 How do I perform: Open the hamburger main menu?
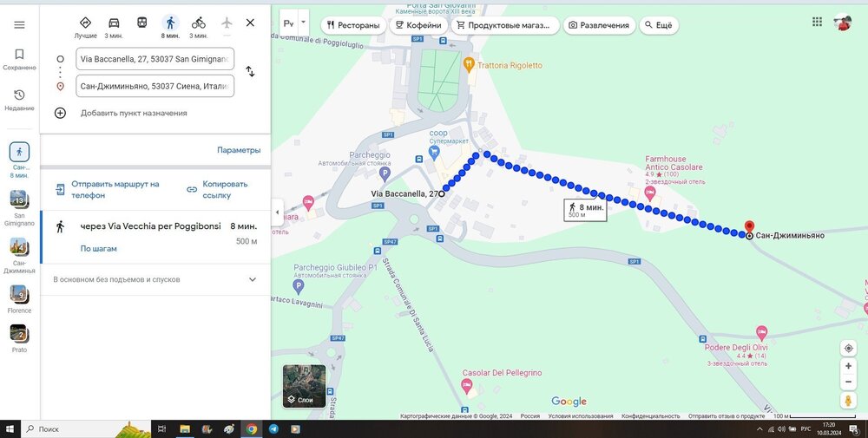(x=19, y=25)
